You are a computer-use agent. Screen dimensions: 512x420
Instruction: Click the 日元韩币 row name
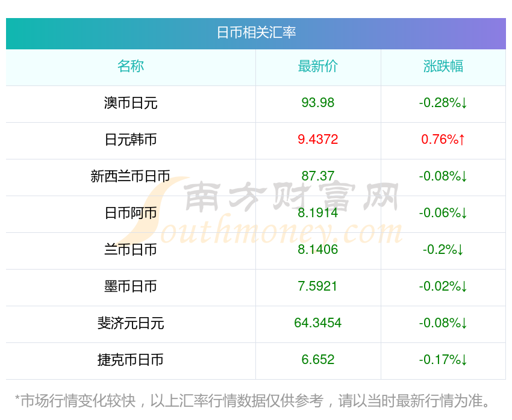click(x=131, y=140)
